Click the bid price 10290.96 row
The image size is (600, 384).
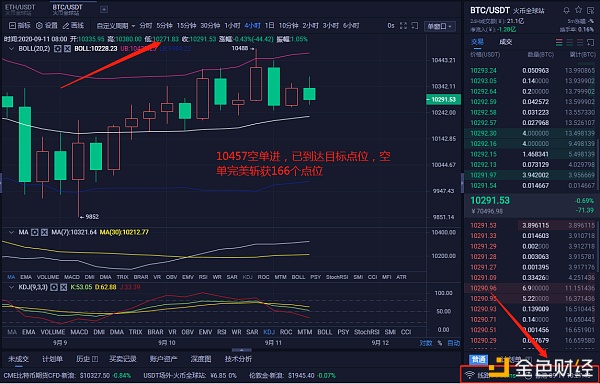[532, 288]
